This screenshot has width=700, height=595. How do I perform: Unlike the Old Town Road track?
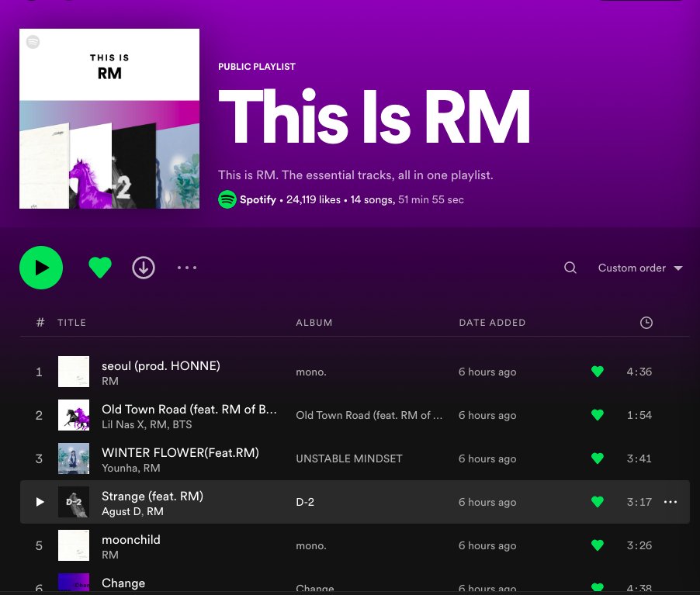pos(598,415)
